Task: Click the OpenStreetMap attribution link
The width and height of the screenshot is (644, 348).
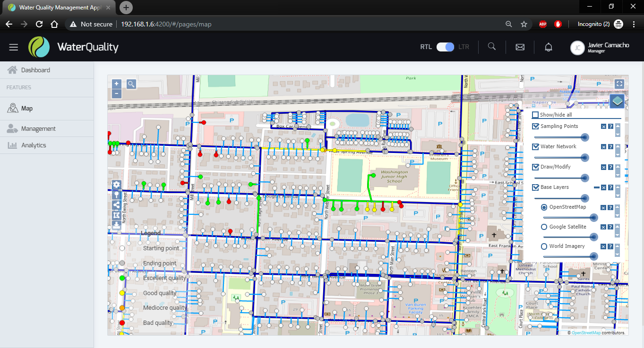Action: click(x=586, y=333)
